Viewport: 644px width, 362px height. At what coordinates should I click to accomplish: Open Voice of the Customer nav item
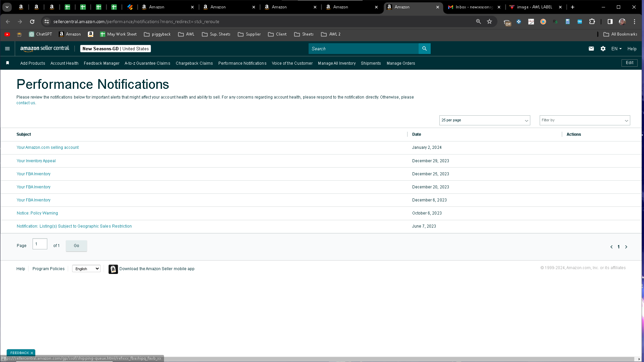click(x=292, y=63)
